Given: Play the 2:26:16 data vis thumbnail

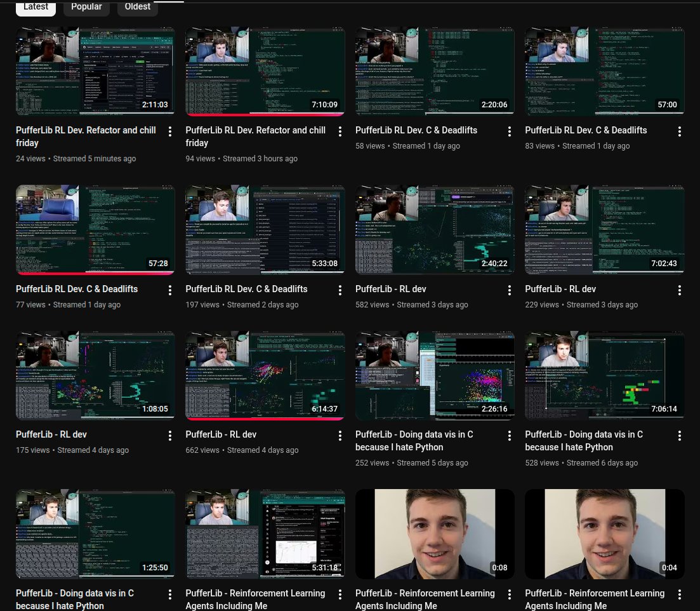Looking at the screenshot, I should (x=435, y=375).
